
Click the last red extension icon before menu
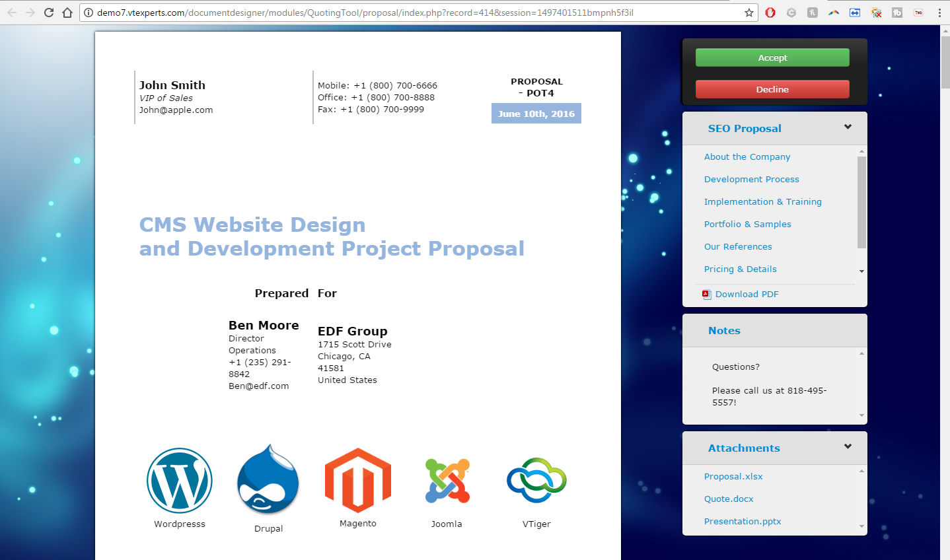(x=918, y=13)
